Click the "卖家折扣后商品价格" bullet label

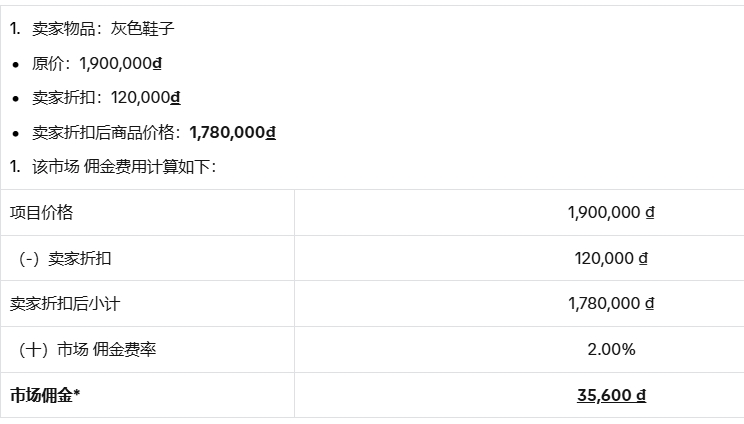point(106,131)
